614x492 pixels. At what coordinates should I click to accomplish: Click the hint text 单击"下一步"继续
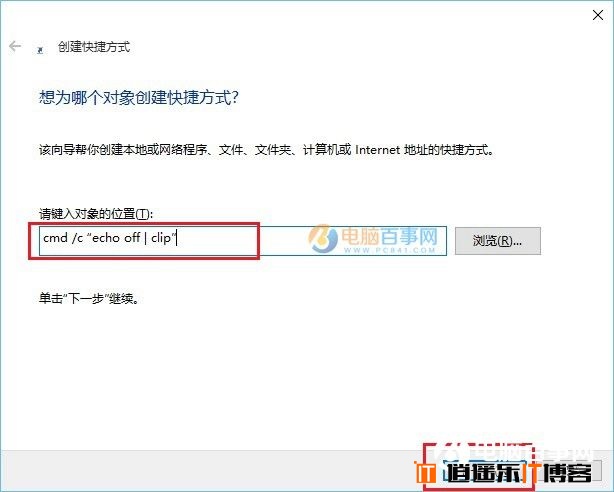pos(89,298)
